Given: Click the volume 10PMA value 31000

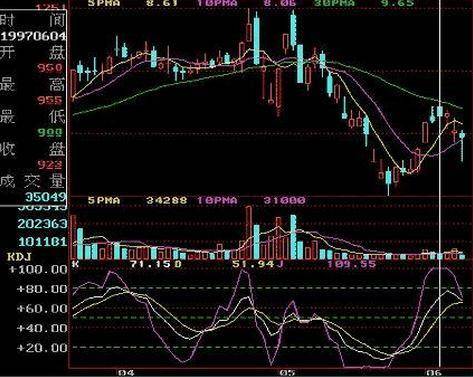Looking at the screenshot, I should (x=284, y=200).
